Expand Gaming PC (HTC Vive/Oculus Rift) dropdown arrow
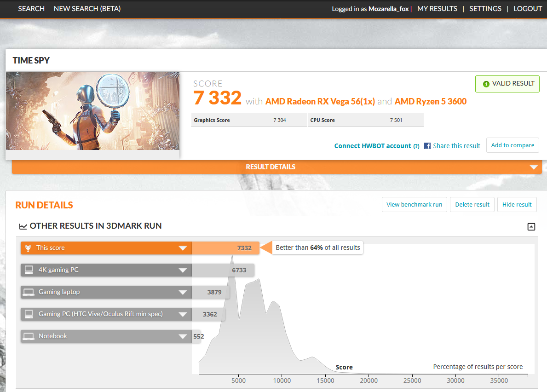547x392 pixels. pyautogui.click(x=183, y=314)
